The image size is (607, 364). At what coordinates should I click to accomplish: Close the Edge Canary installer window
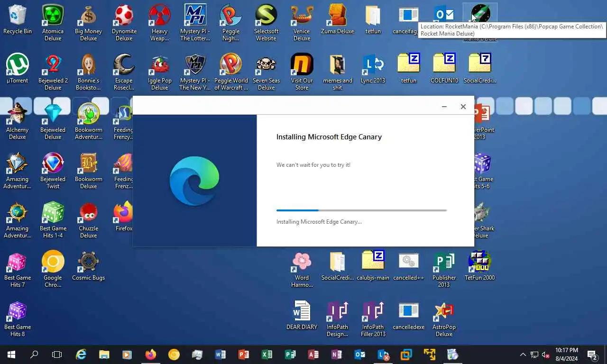point(463,107)
